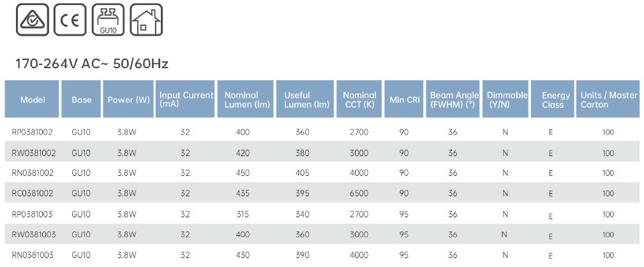Click the GU10 base icon

pos(108,20)
